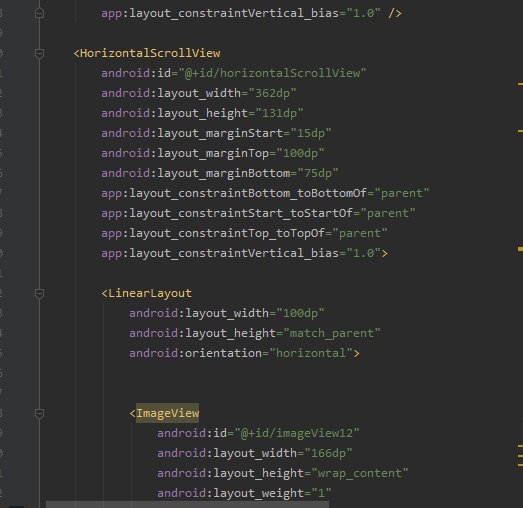Click LinearLayout's "100dp" layout_width value
The width and height of the screenshot is (523, 508).
[x=300, y=314]
